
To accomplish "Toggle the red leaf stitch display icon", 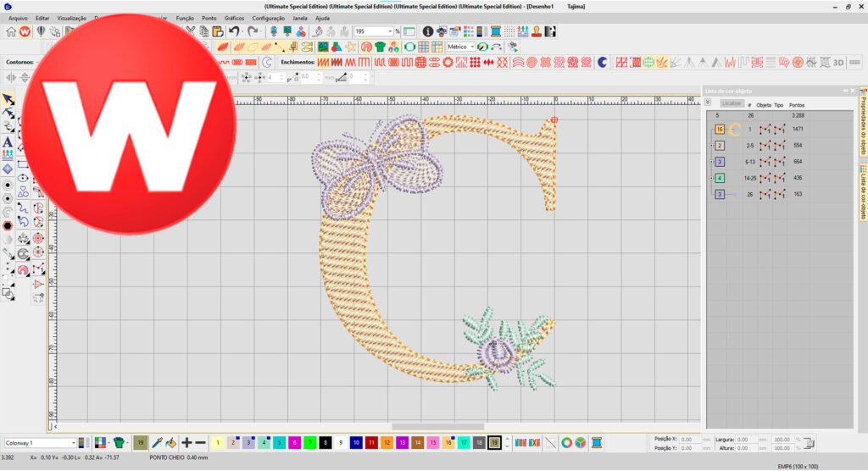I will (x=223, y=47).
